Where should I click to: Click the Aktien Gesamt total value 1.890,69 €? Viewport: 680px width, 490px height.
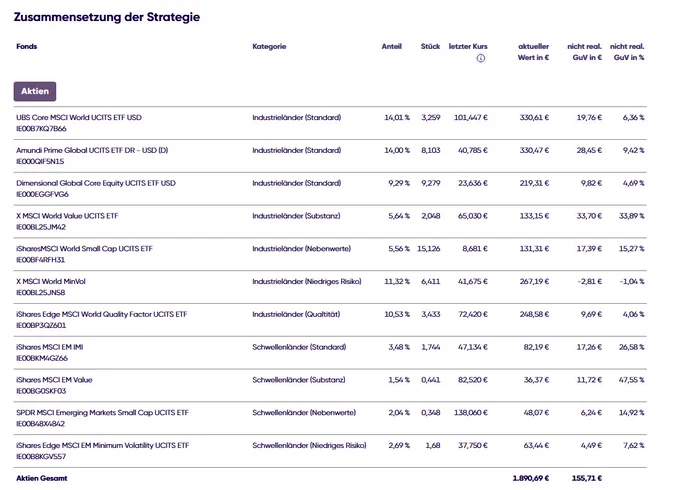531,478
